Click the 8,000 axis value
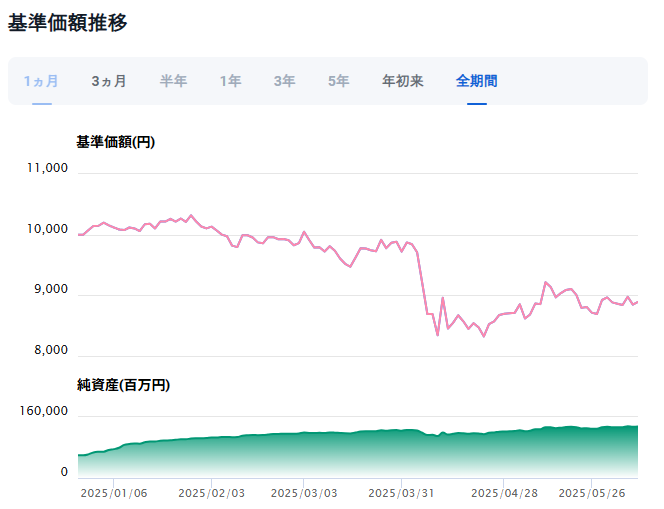Screen dimensions: 664x509 [51, 350]
